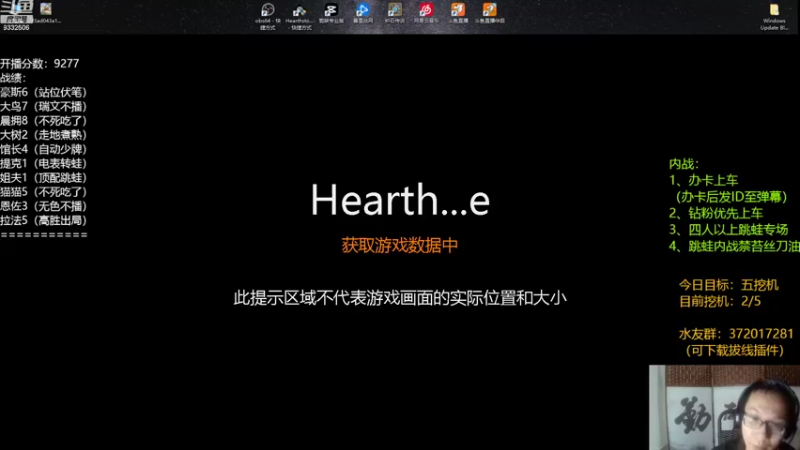Click the rule 1、办卡上车

tap(704, 180)
